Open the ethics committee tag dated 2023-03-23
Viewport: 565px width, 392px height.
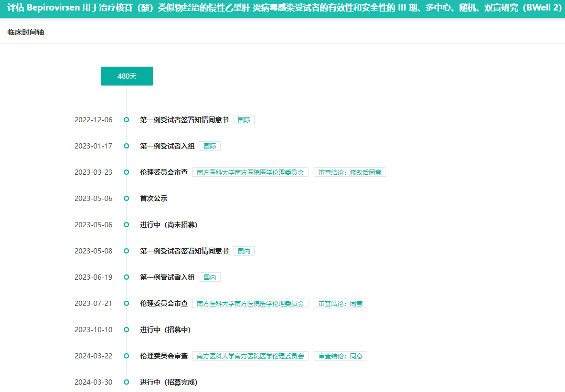[250, 172]
